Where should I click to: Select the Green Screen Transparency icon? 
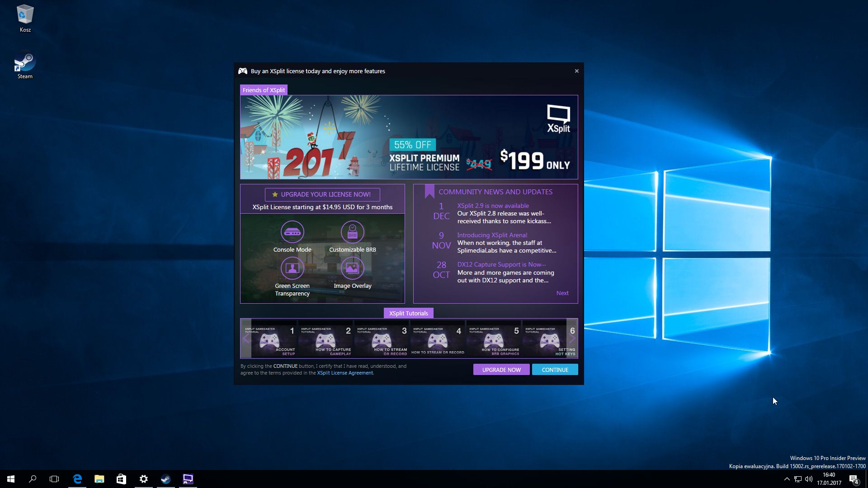tap(292, 268)
